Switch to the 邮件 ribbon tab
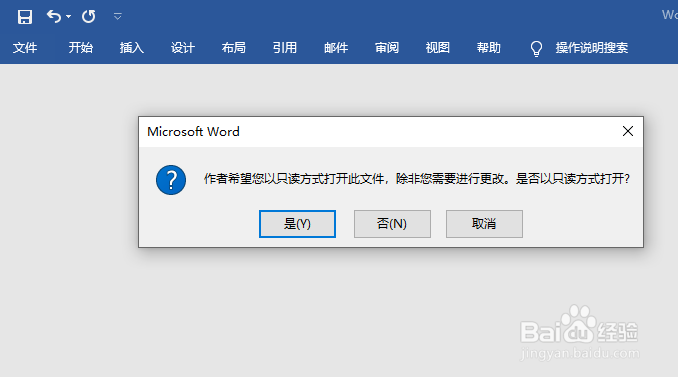 tap(336, 48)
